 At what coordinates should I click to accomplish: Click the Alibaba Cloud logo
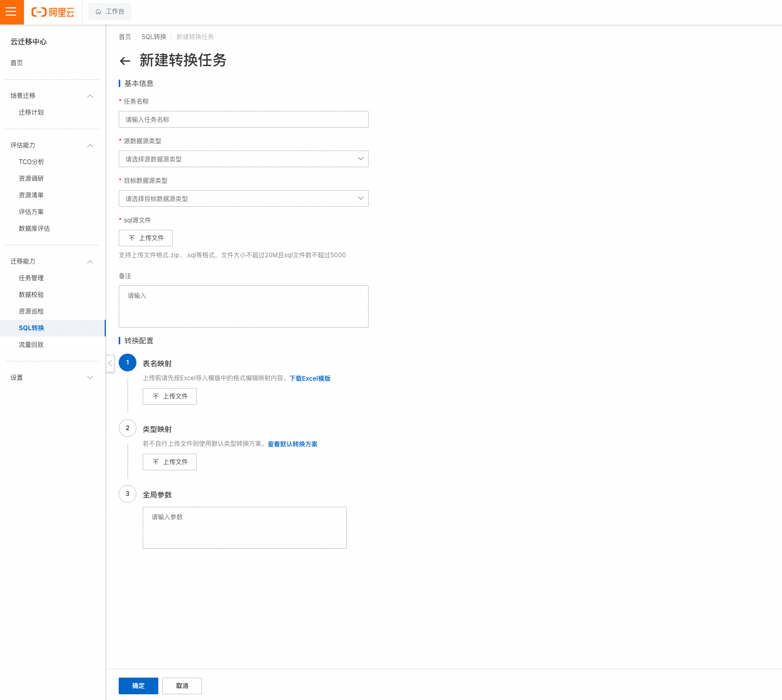coord(53,12)
